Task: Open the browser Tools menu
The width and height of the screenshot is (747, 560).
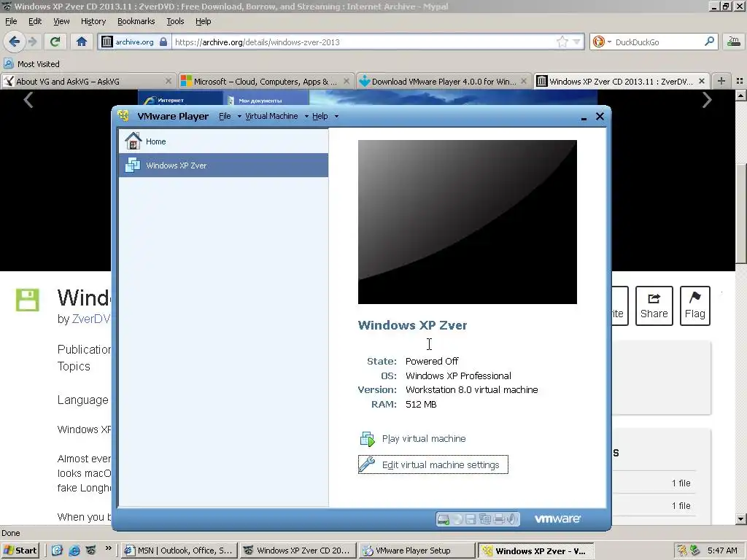Action: [175, 21]
